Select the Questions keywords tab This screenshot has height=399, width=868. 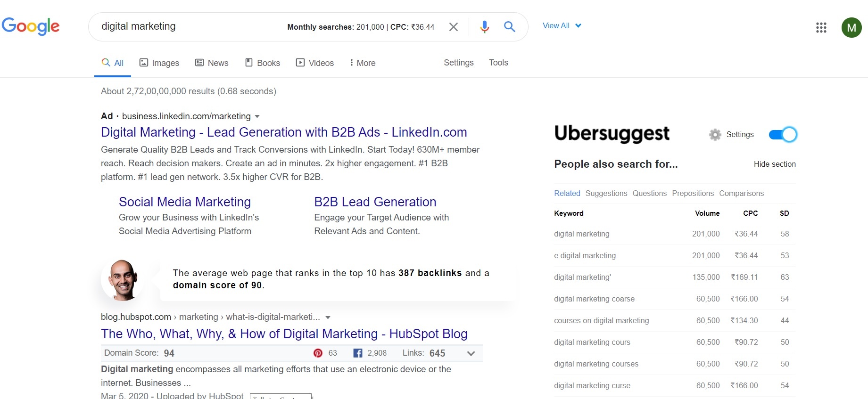pyautogui.click(x=650, y=193)
